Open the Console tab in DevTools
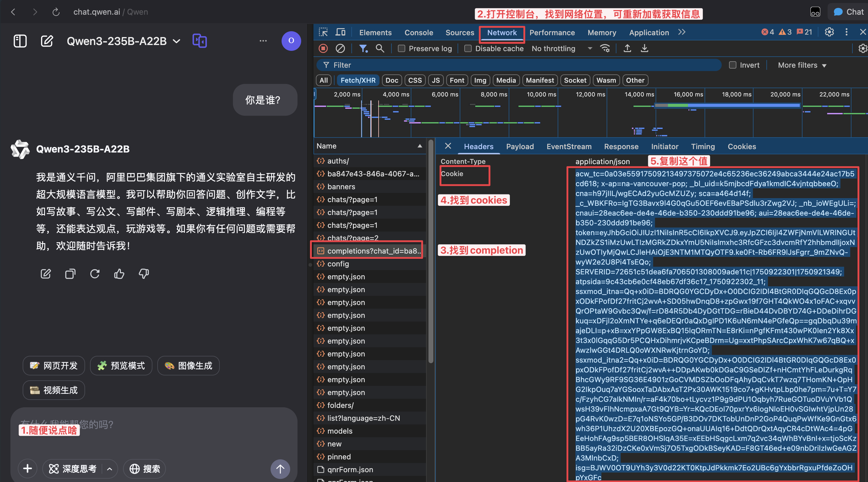Image resolution: width=868 pixels, height=482 pixels. [x=418, y=33]
